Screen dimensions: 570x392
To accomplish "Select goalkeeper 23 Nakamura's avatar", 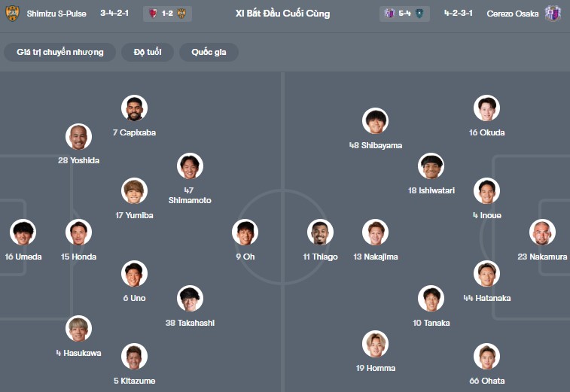I will point(542,232).
